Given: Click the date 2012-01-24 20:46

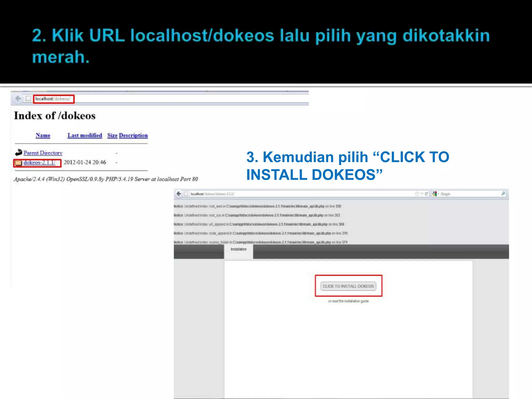Looking at the screenshot, I should [x=85, y=162].
